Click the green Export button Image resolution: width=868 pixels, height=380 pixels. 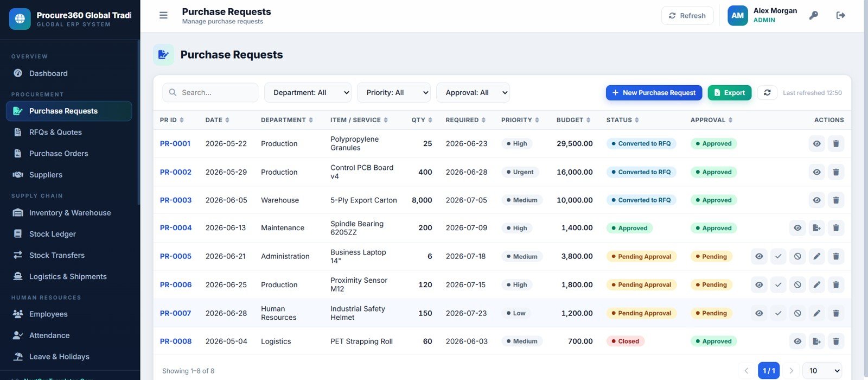tap(730, 93)
